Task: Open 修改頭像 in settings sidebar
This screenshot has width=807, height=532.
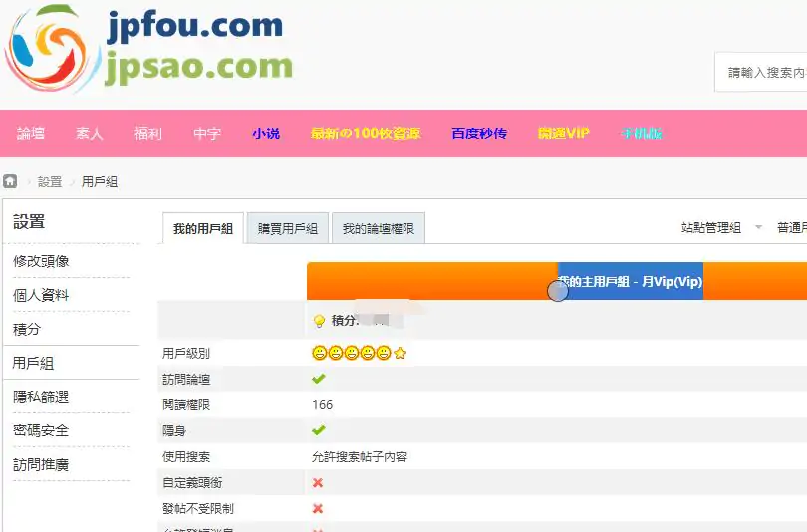Action: 41,261
